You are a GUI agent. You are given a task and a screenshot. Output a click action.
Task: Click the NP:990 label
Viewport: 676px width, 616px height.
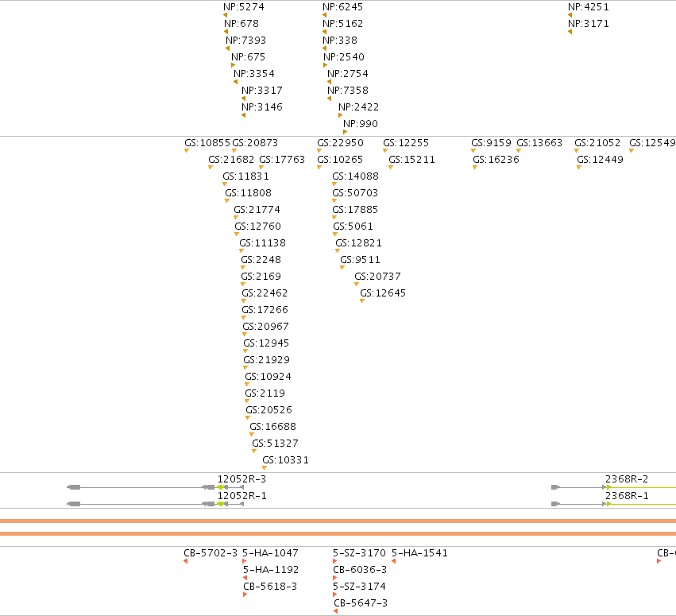click(x=361, y=124)
